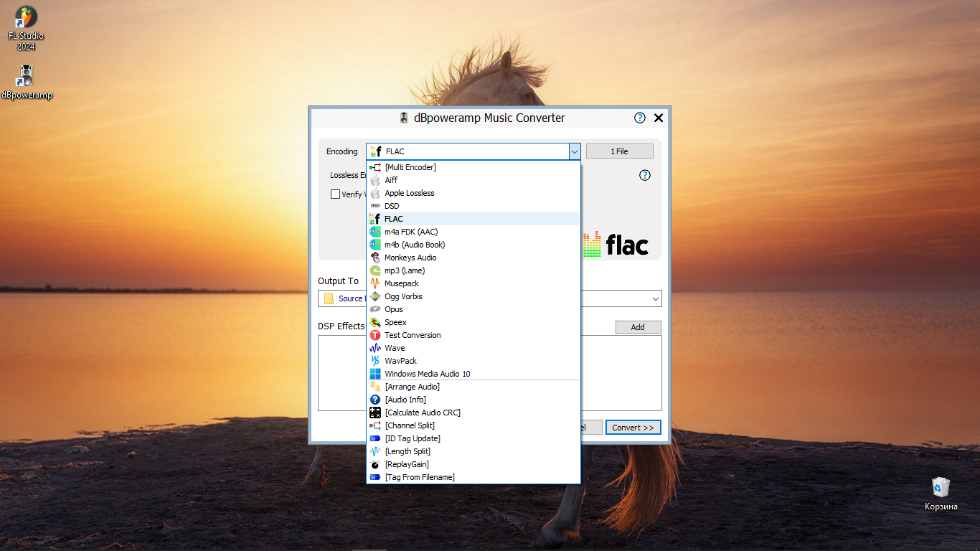Click the Add DSP effect button

click(638, 327)
